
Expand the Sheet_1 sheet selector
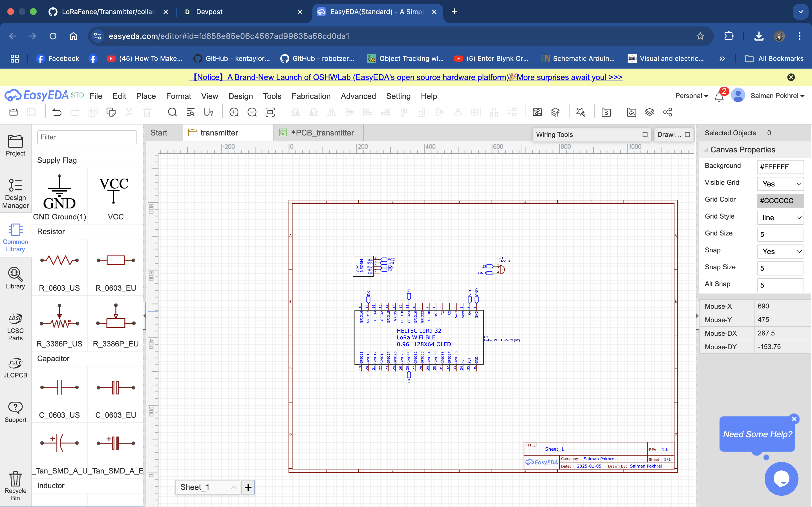click(234, 487)
